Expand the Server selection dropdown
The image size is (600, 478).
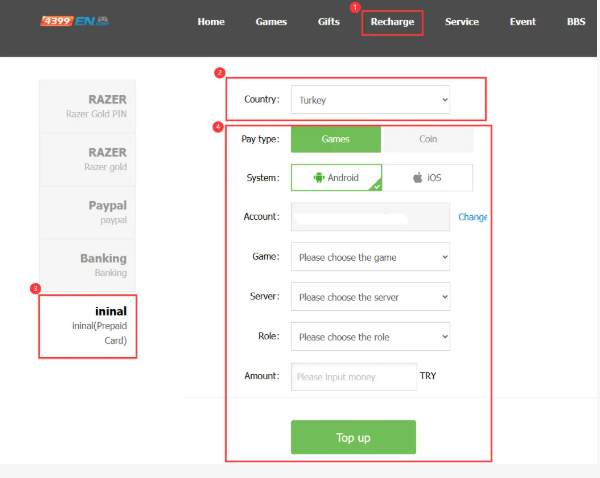[370, 297]
